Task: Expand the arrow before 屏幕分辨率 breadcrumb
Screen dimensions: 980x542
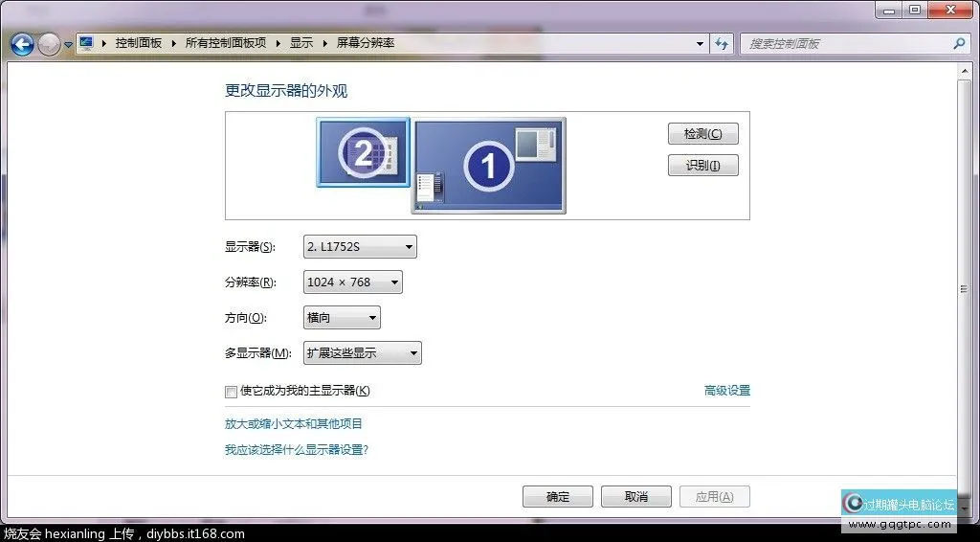Action: 325,43
